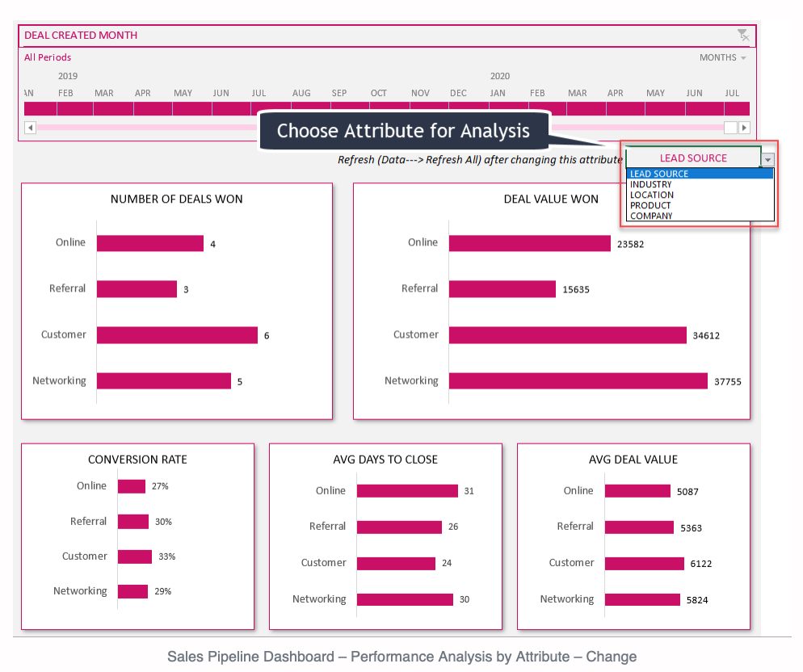Click the Referral bar in Conversion Rate chart
This screenshot has width=803, height=672.
tap(133, 522)
